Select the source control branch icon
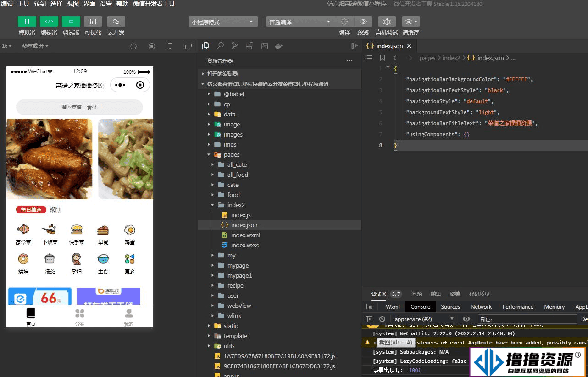 coord(235,46)
